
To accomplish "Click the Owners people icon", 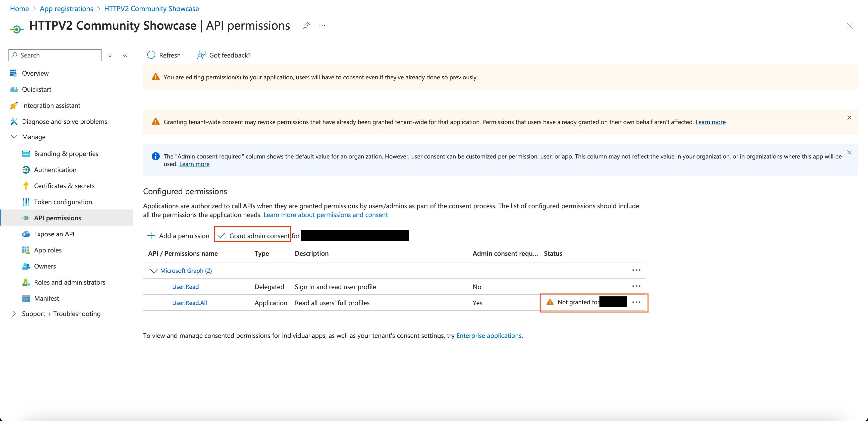I will click(x=26, y=266).
